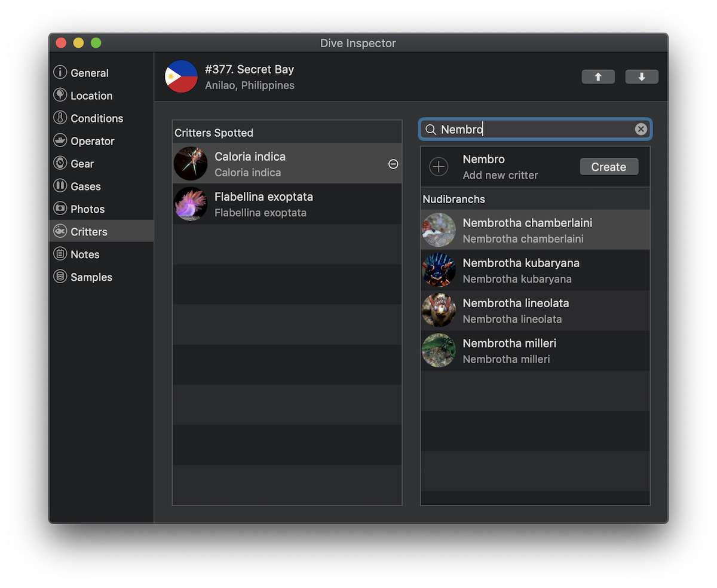Open the Gear regulator icon
The width and height of the screenshot is (717, 588).
[60, 164]
